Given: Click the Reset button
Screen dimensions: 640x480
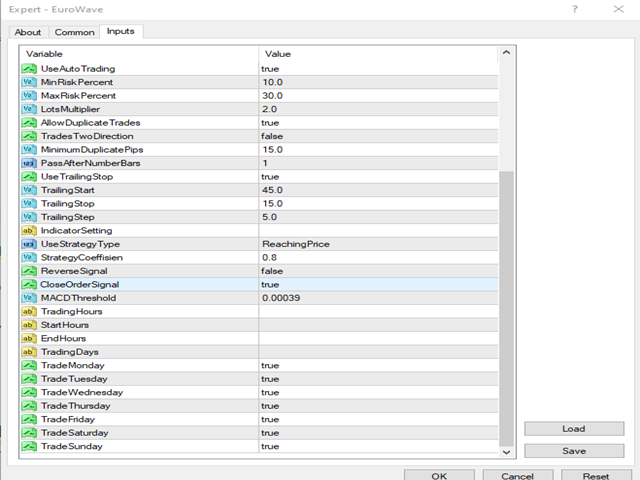Looking at the screenshot, I should click(596, 475).
